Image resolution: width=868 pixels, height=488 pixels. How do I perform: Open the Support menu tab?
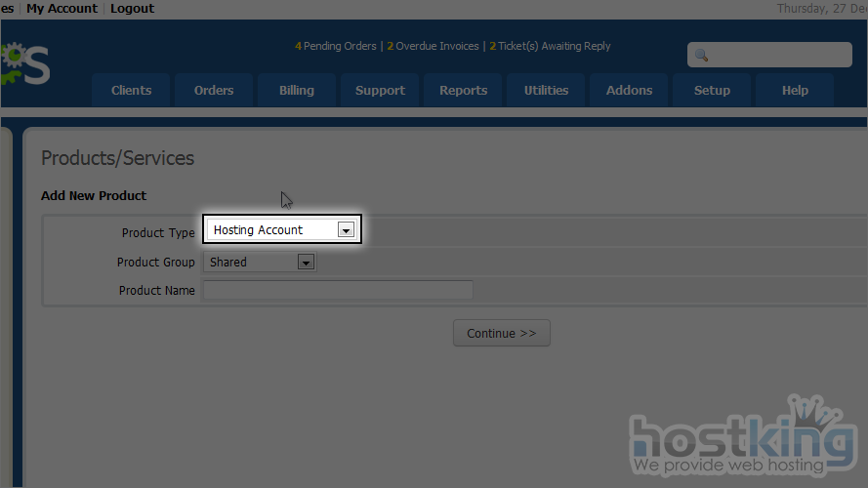(380, 90)
